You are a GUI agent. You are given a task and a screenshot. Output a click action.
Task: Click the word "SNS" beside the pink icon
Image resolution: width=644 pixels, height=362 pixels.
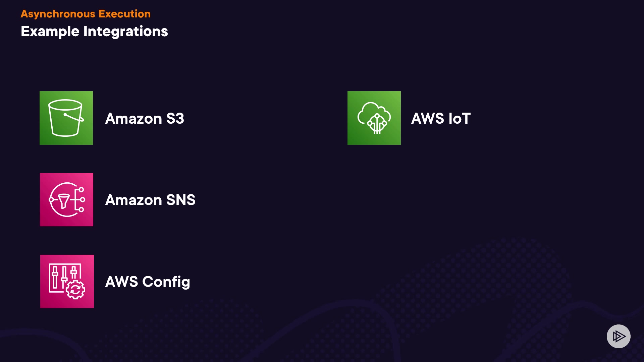pyautogui.click(x=181, y=200)
